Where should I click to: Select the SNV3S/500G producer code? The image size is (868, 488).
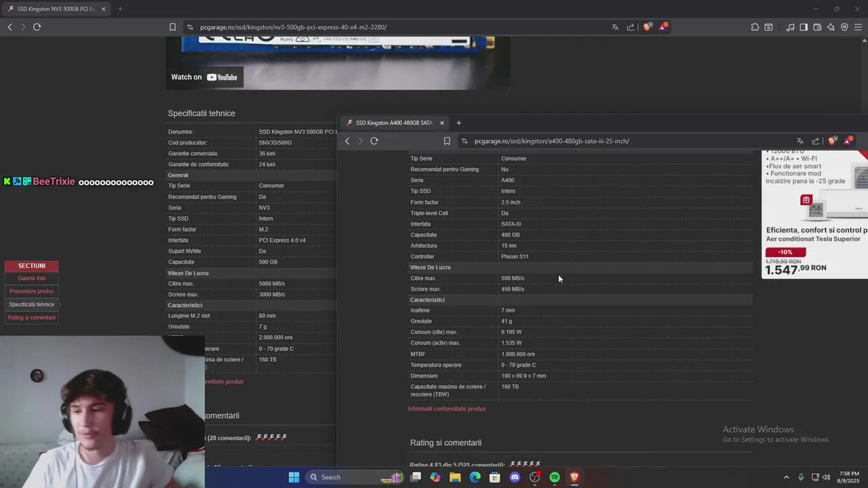pyautogui.click(x=275, y=143)
